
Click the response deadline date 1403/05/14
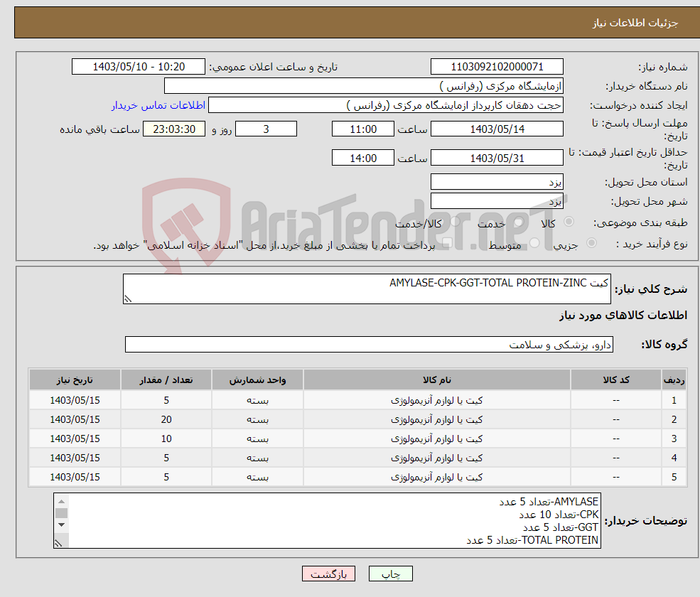(x=497, y=129)
